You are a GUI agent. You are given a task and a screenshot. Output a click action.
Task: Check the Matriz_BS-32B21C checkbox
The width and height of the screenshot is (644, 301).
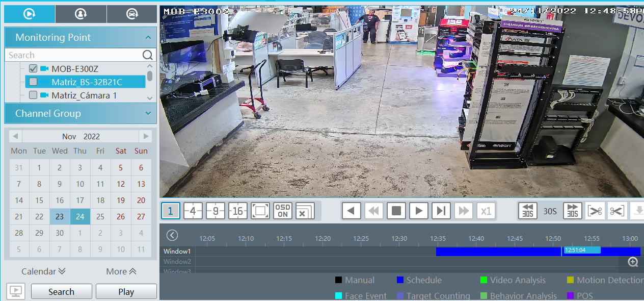(x=33, y=82)
